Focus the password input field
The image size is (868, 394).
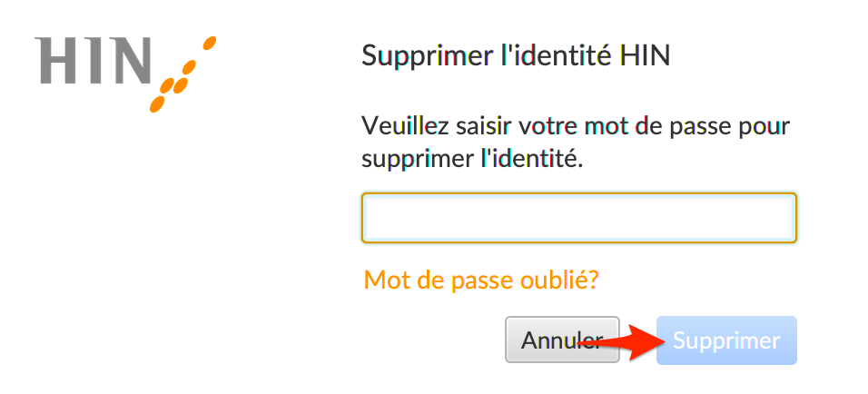click(x=579, y=218)
